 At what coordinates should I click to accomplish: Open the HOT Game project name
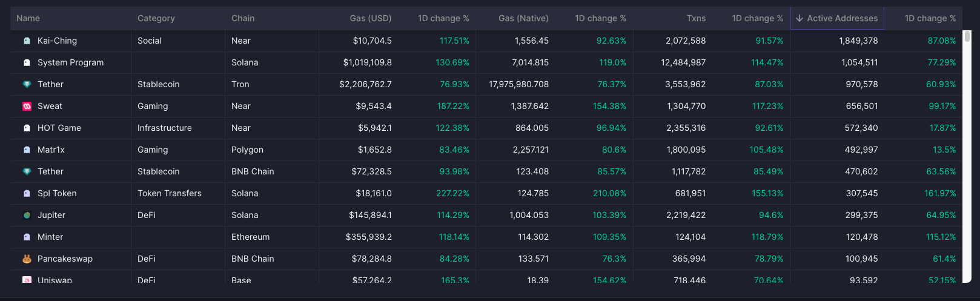click(x=59, y=128)
